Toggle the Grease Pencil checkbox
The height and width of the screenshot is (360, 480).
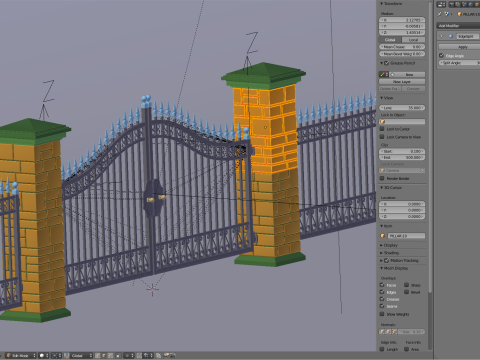(x=387, y=63)
